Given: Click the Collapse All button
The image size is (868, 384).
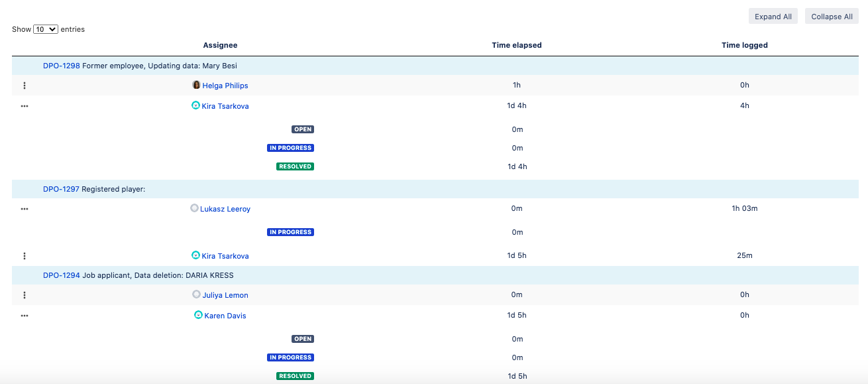Looking at the screenshot, I should [x=832, y=17].
